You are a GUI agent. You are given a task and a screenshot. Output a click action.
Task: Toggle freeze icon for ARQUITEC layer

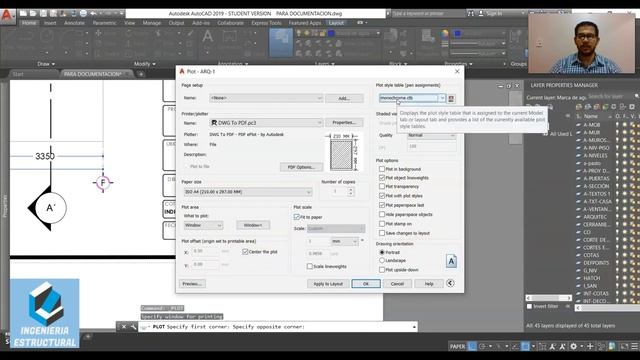[x=624, y=217]
